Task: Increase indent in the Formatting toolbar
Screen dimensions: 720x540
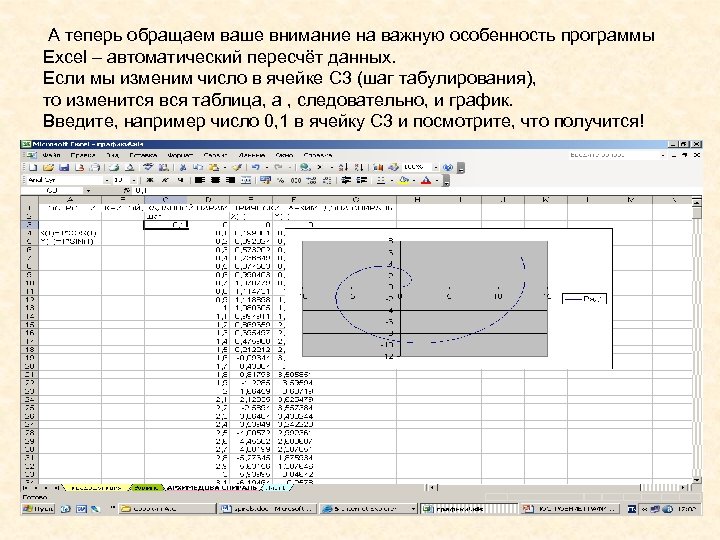Action: (x=362, y=180)
